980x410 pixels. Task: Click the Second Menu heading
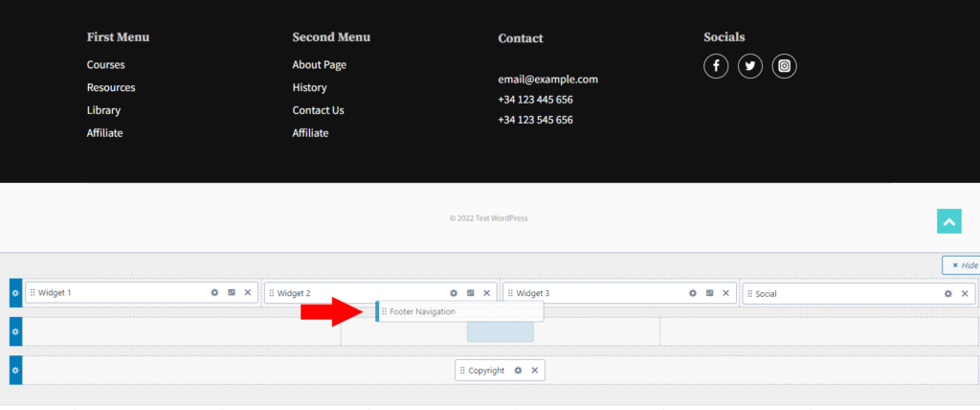click(x=331, y=37)
